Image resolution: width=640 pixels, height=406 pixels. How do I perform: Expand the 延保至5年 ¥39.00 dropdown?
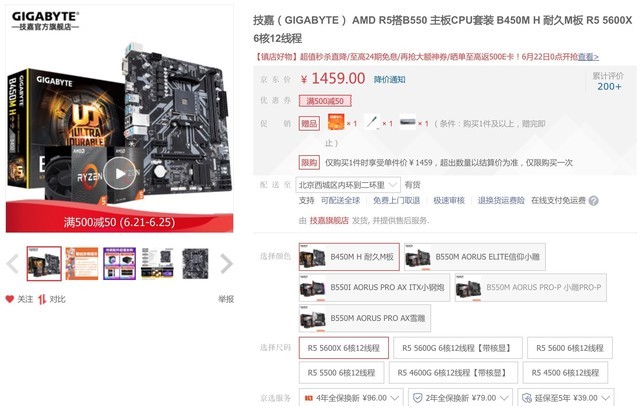tap(565, 397)
